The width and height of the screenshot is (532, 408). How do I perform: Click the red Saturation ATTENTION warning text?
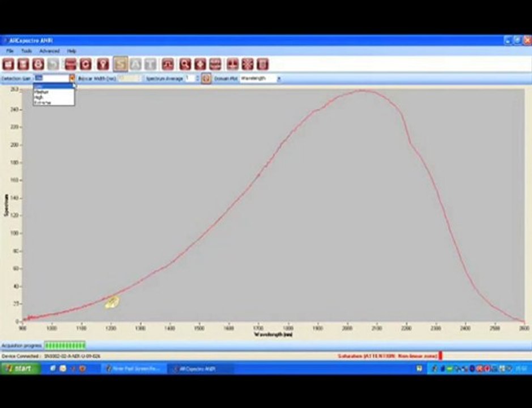pyautogui.click(x=388, y=356)
